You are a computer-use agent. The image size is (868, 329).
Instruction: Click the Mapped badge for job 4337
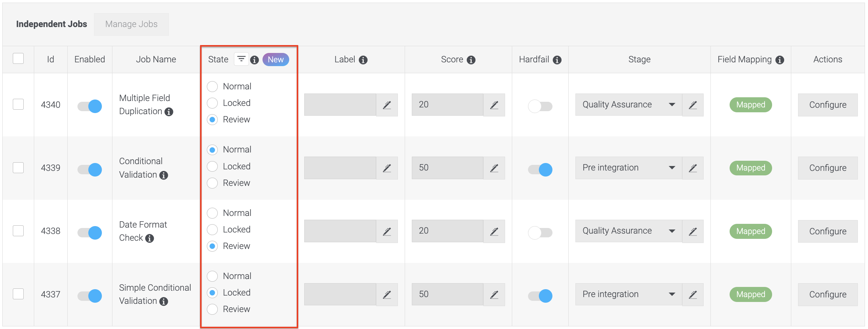pyautogui.click(x=751, y=294)
